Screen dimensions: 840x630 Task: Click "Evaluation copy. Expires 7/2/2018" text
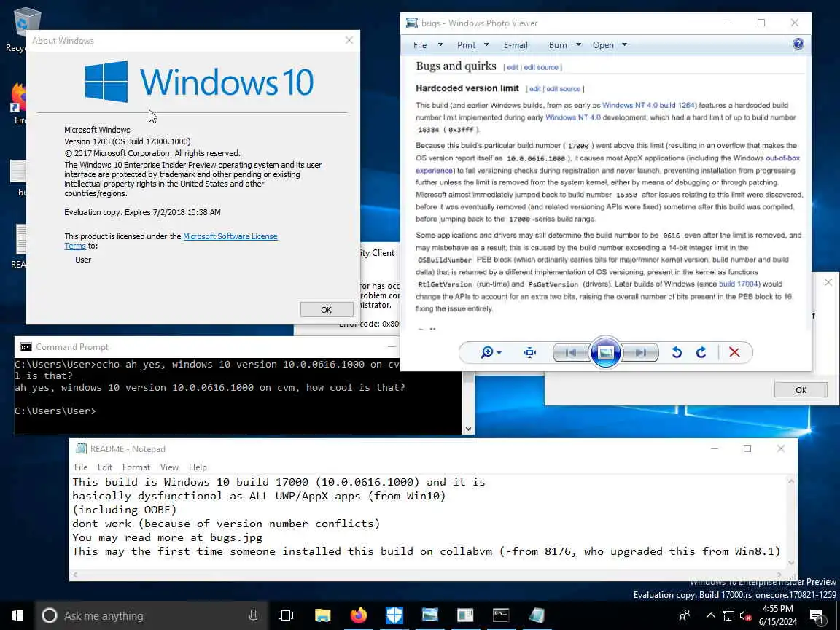pyautogui.click(x=142, y=212)
